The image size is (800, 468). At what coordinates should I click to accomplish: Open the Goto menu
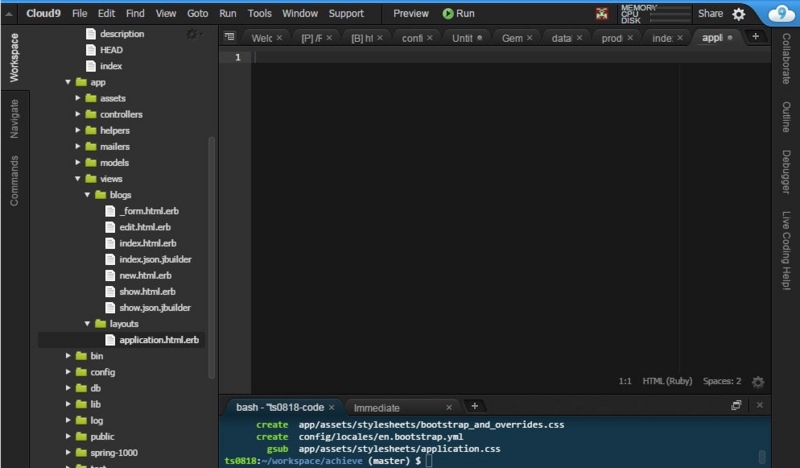[x=197, y=14]
